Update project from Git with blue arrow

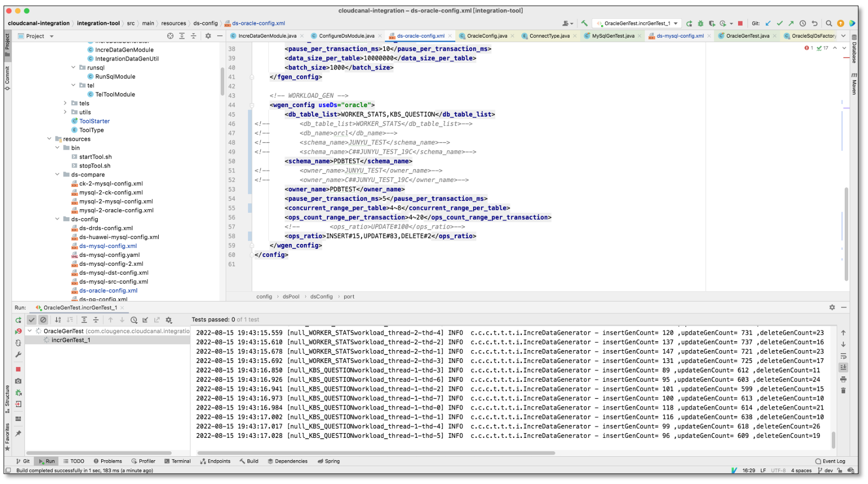tap(768, 23)
